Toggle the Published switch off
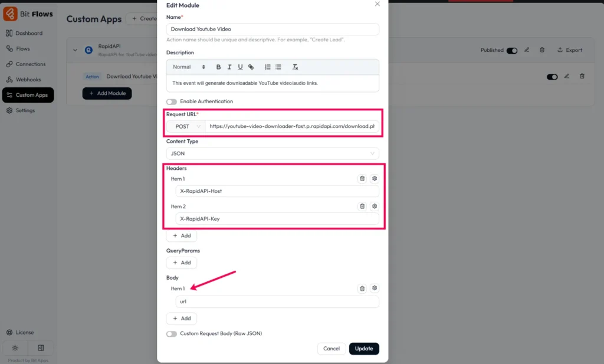This screenshot has height=364, width=604. (513, 50)
